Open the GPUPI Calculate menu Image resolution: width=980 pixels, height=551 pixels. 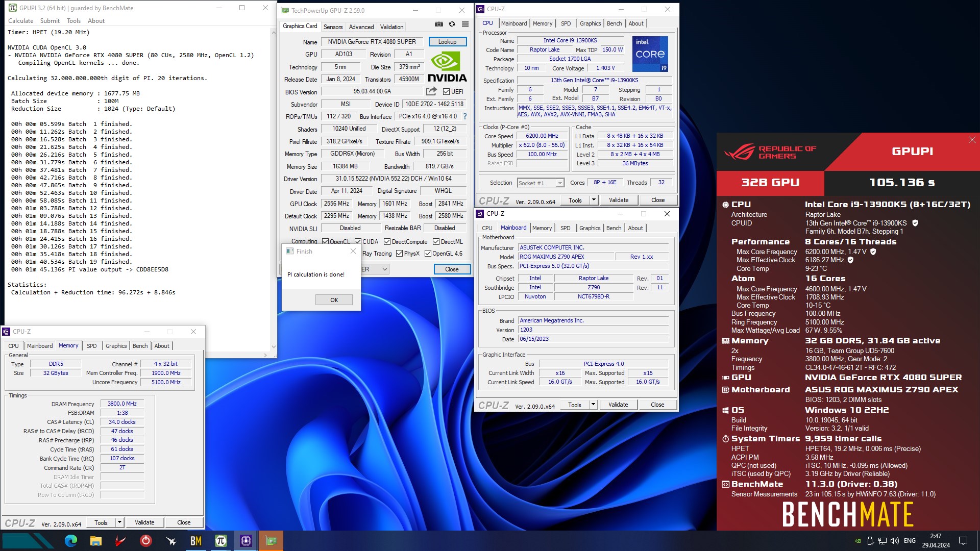[x=20, y=21]
